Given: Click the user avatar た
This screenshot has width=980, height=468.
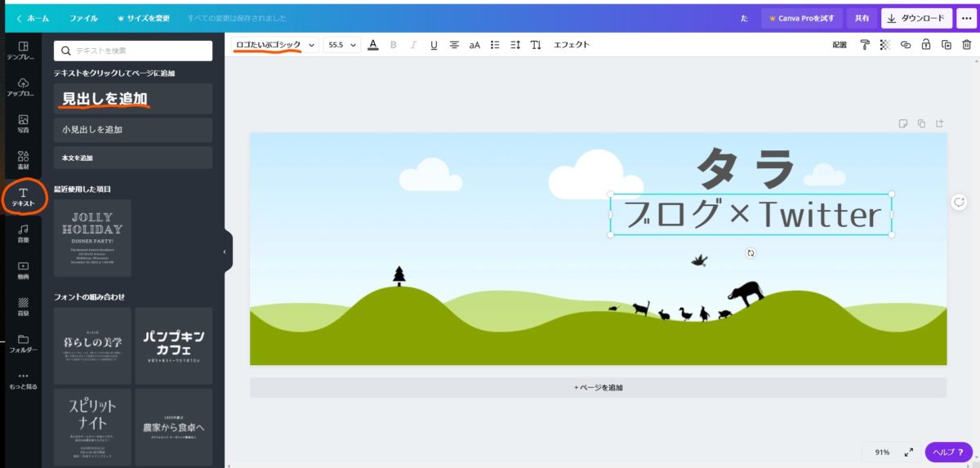Looking at the screenshot, I should (x=744, y=18).
